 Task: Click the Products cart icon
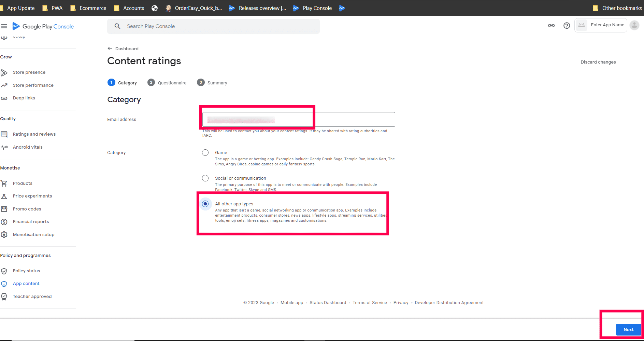tap(4, 183)
